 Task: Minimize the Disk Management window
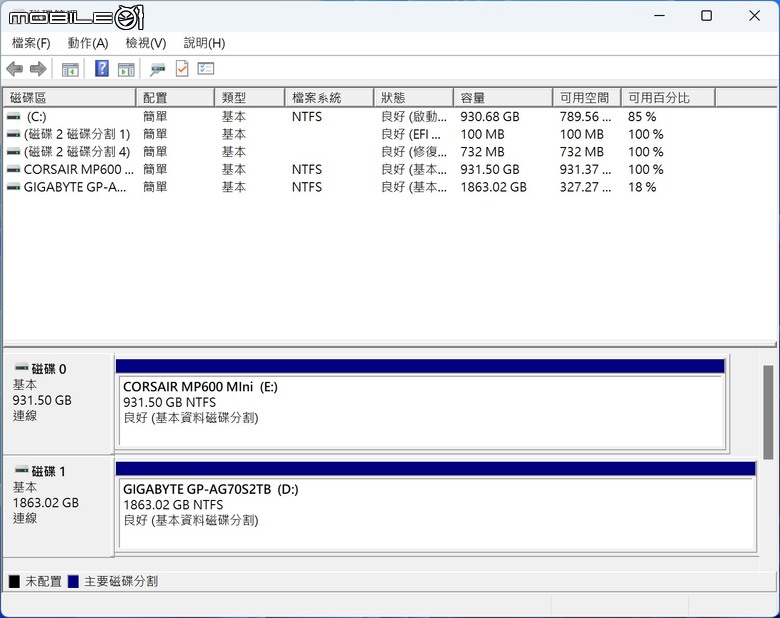pyautogui.click(x=660, y=16)
